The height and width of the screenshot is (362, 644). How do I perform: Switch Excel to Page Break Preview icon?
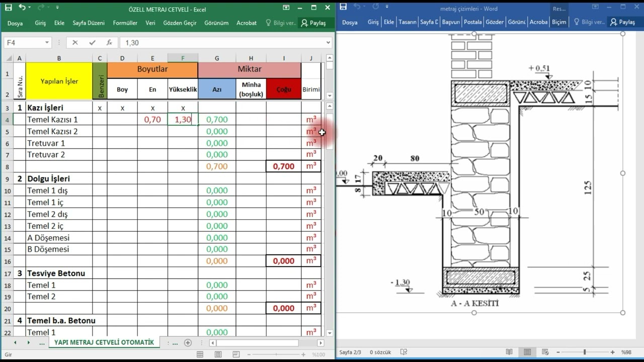pos(235,354)
